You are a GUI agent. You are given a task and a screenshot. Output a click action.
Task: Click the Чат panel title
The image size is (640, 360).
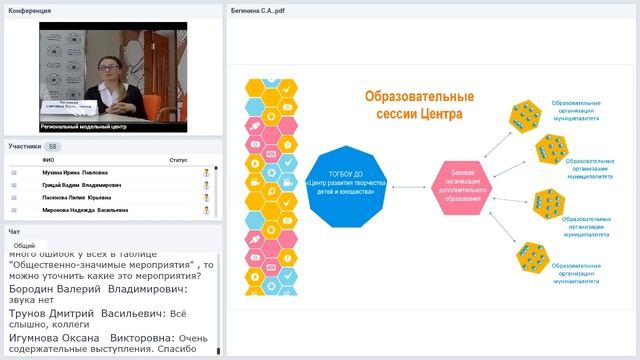pyautogui.click(x=14, y=231)
